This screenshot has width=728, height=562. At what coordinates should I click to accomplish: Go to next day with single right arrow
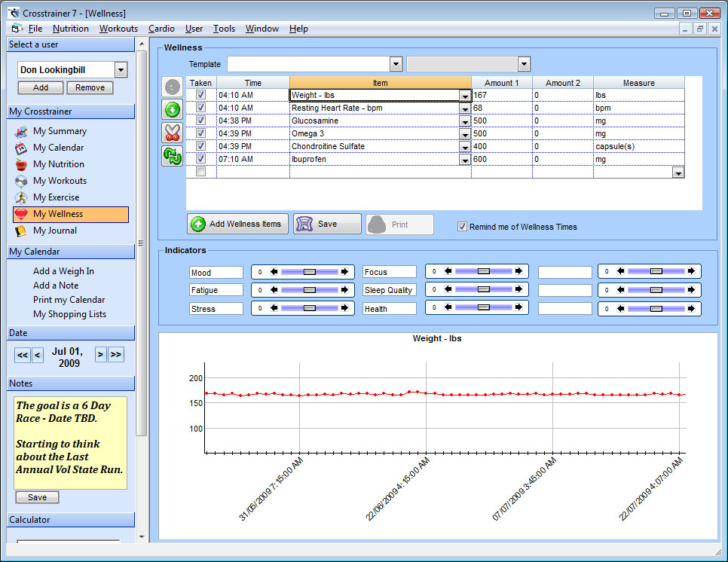pos(100,355)
